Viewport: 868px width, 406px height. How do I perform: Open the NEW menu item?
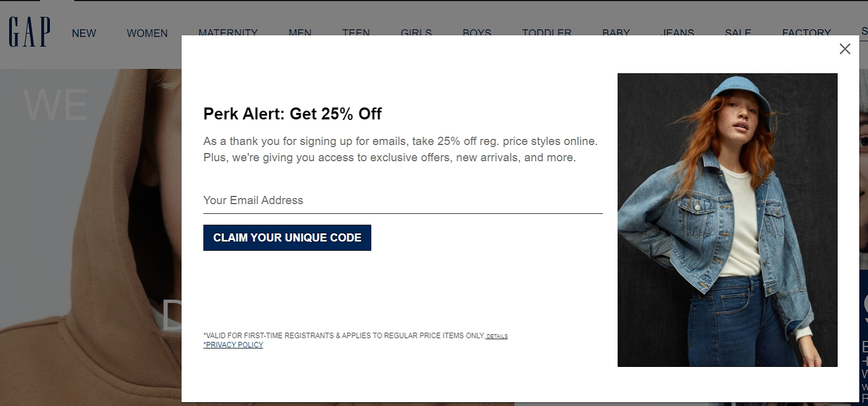pos(84,33)
